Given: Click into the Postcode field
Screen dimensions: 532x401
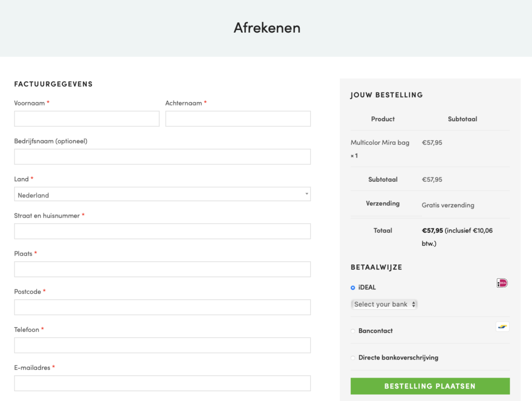Looking at the screenshot, I should 162,307.
